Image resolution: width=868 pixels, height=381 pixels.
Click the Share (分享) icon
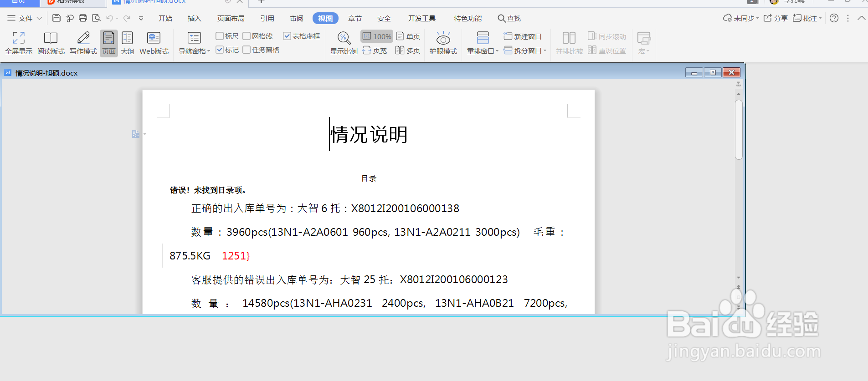(x=776, y=18)
